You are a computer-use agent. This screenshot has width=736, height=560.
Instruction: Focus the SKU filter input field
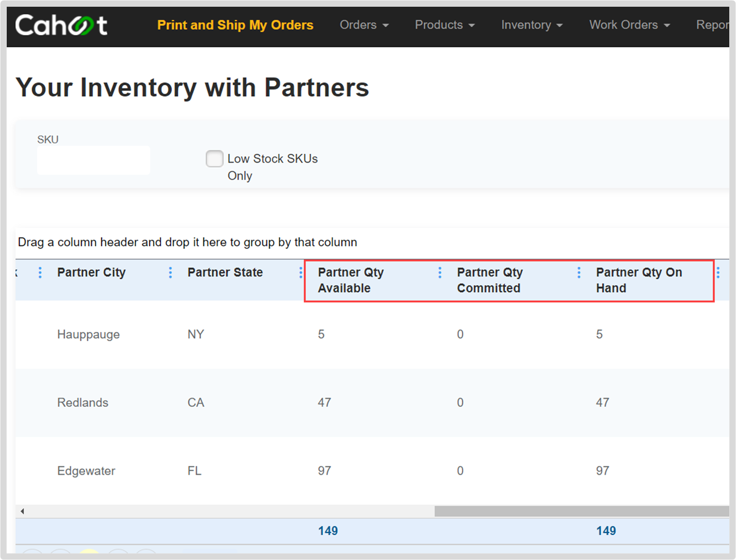[x=93, y=160]
